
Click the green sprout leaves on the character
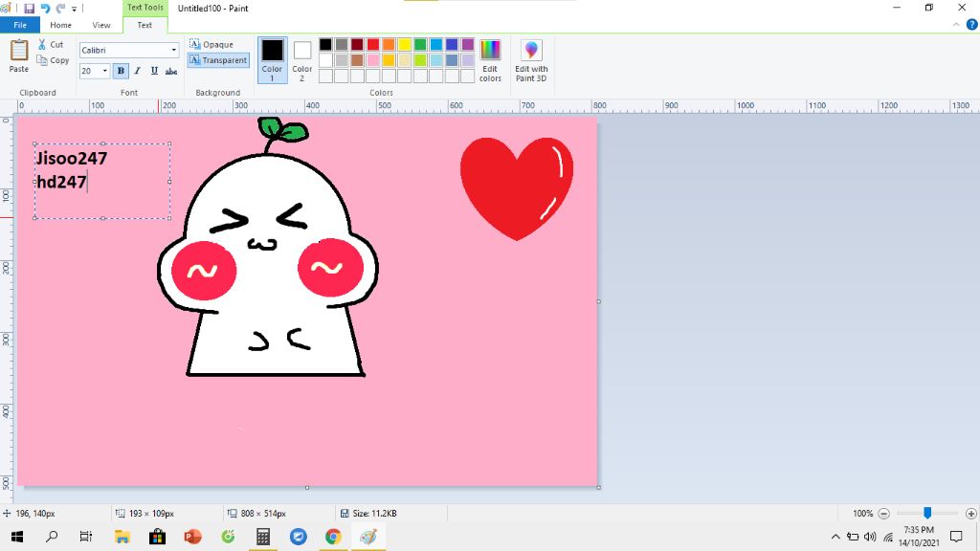click(283, 129)
